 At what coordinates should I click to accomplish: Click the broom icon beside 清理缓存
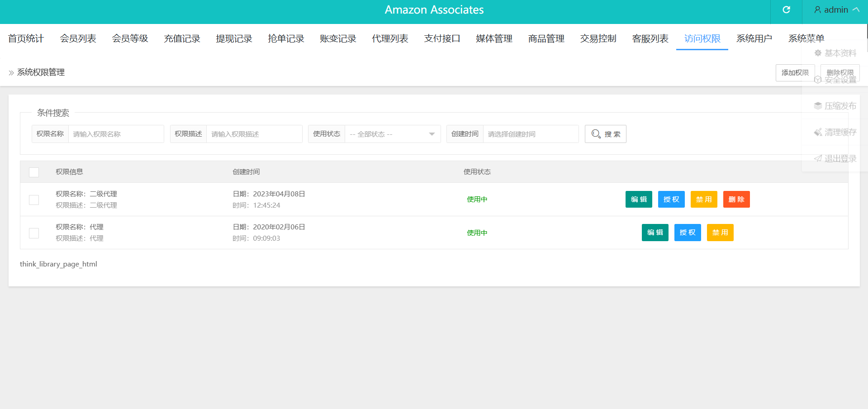click(x=818, y=132)
